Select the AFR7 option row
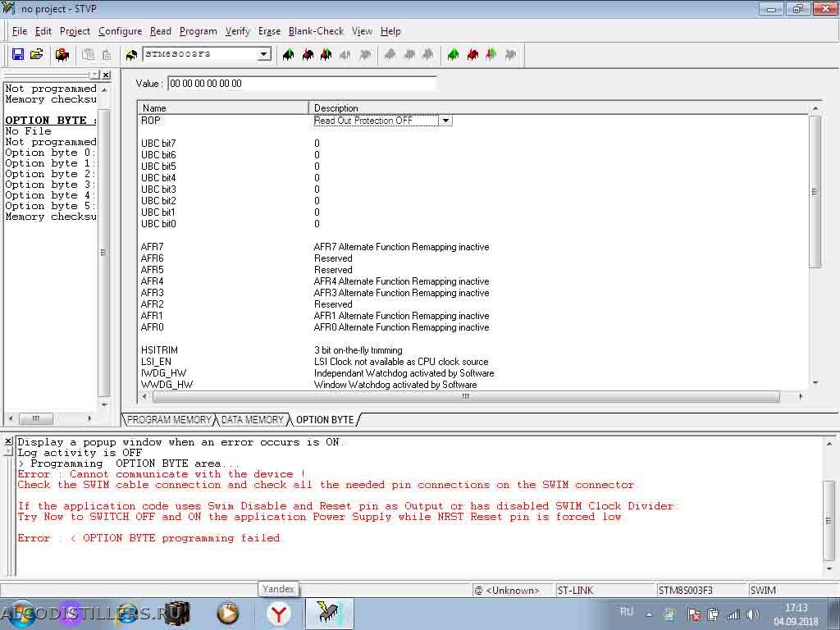This screenshot has width=840, height=630. (473, 247)
